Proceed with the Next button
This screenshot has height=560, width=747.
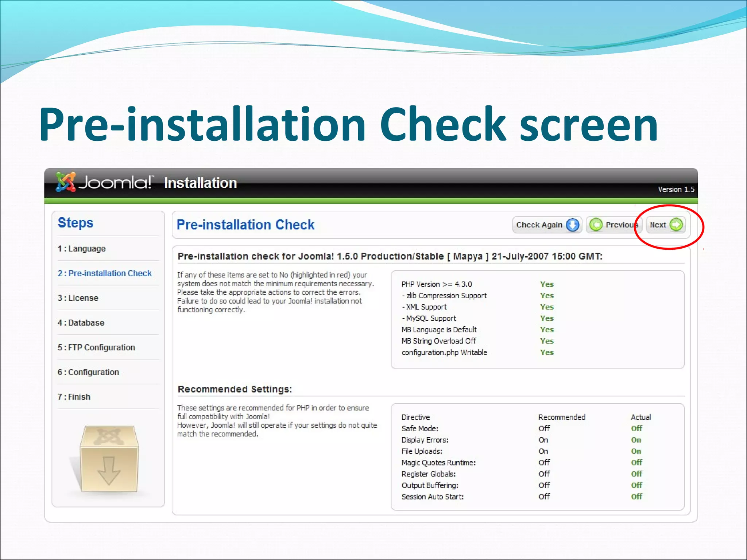(x=666, y=225)
